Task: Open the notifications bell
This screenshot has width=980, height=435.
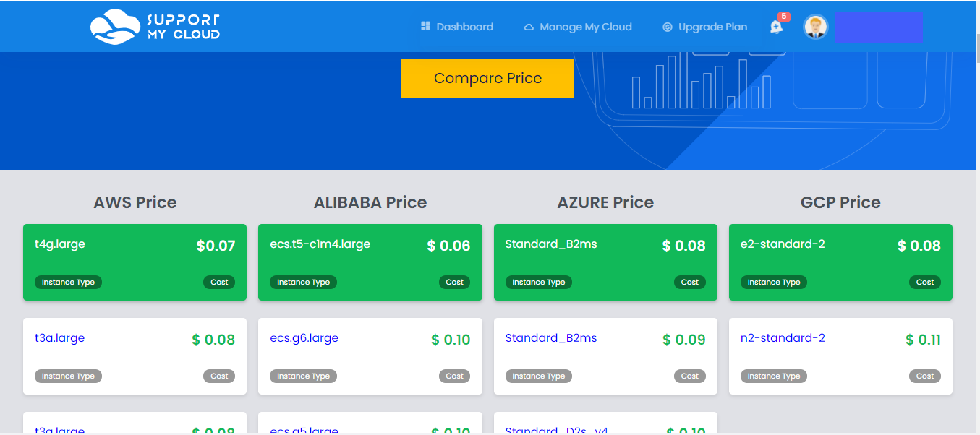Action: pyautogui.click(x=776, y=27)
